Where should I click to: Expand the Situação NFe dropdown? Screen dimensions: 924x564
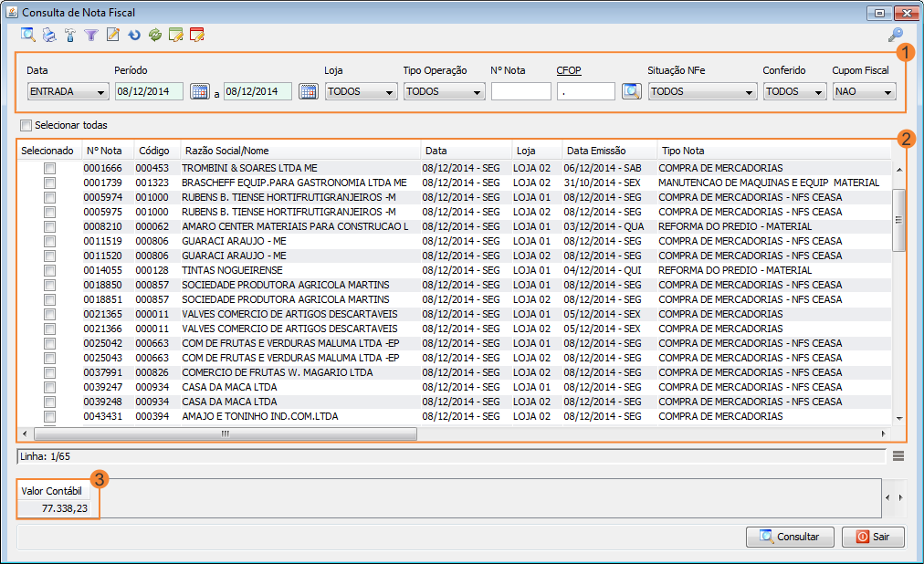pyautogui.click(x=702, y=91)
